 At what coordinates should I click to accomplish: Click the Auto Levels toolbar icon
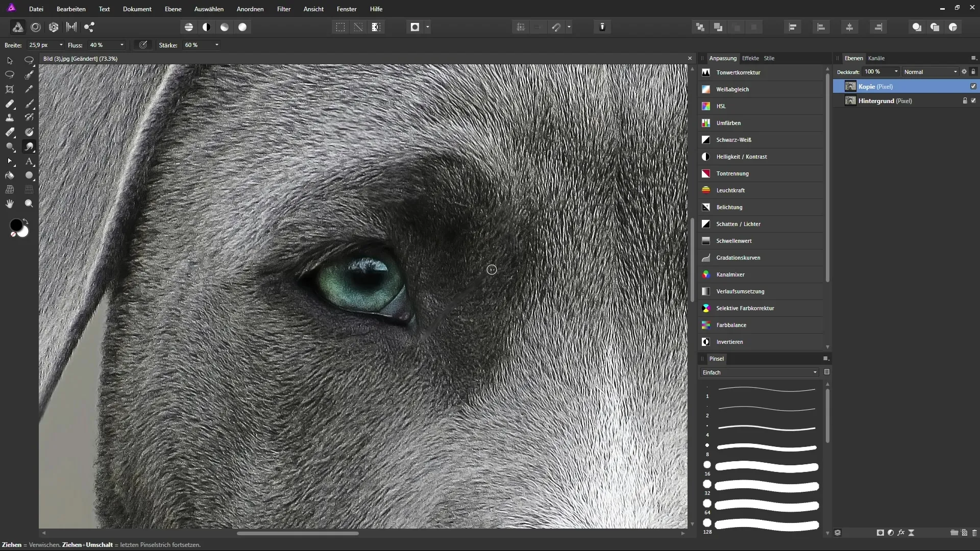(189, 27)
